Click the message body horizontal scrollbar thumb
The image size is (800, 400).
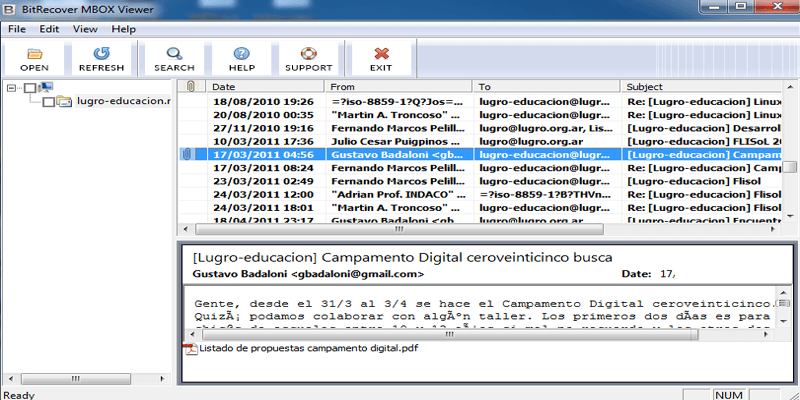[x=449, y=334]
